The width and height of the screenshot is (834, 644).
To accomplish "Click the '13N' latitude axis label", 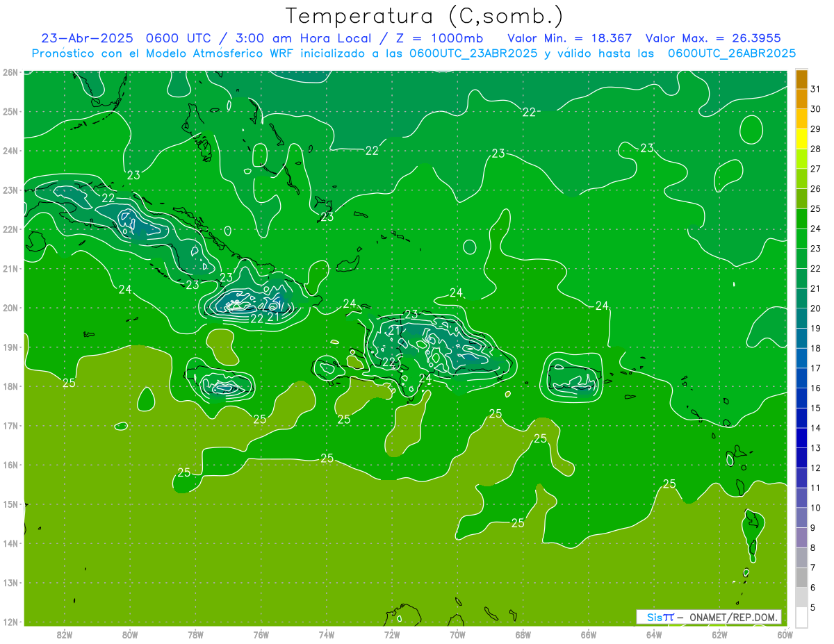I will point(10,582).
